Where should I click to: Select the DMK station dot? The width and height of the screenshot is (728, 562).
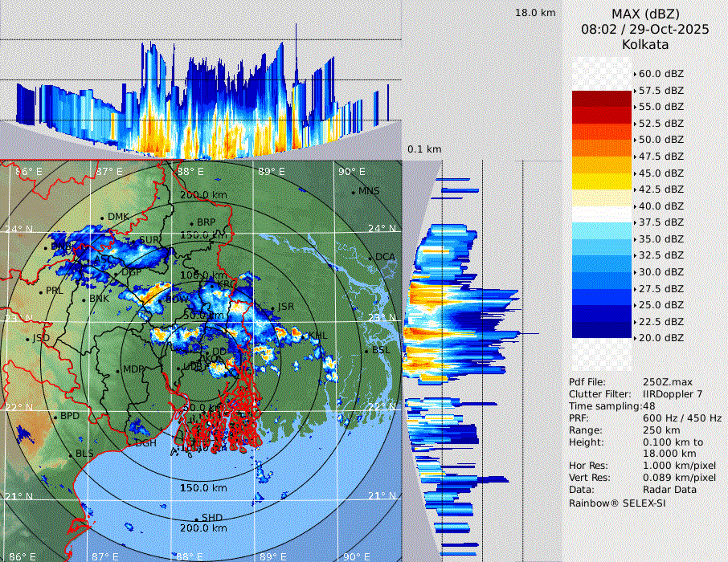tap(102, 218)
